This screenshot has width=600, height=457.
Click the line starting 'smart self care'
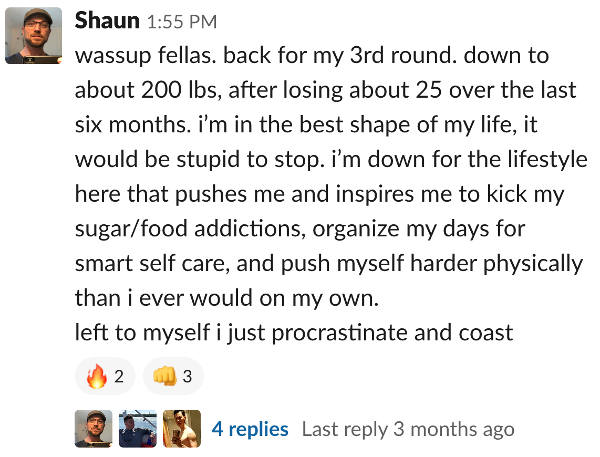[329, 264]
